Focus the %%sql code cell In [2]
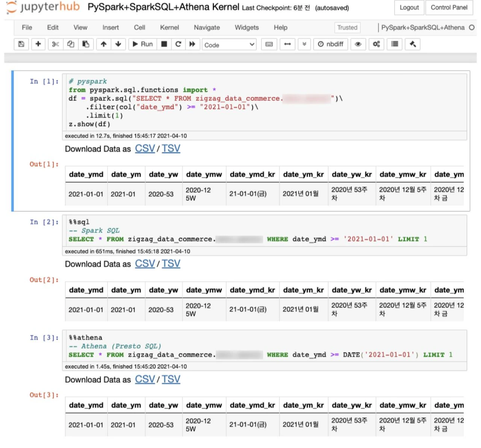 pyautogui.click(x=265, y=231)
